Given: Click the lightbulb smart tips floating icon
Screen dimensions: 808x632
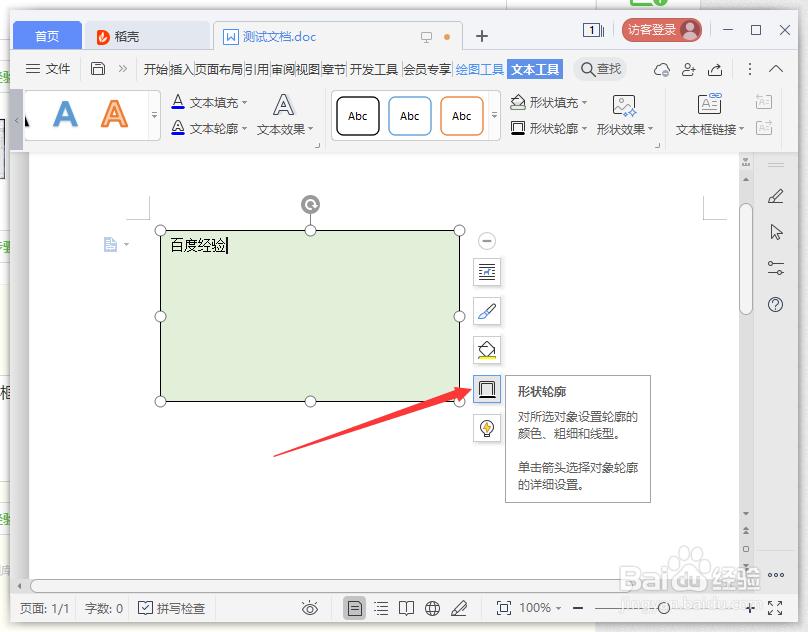Looking at the screenshot, I should (487, 428).
